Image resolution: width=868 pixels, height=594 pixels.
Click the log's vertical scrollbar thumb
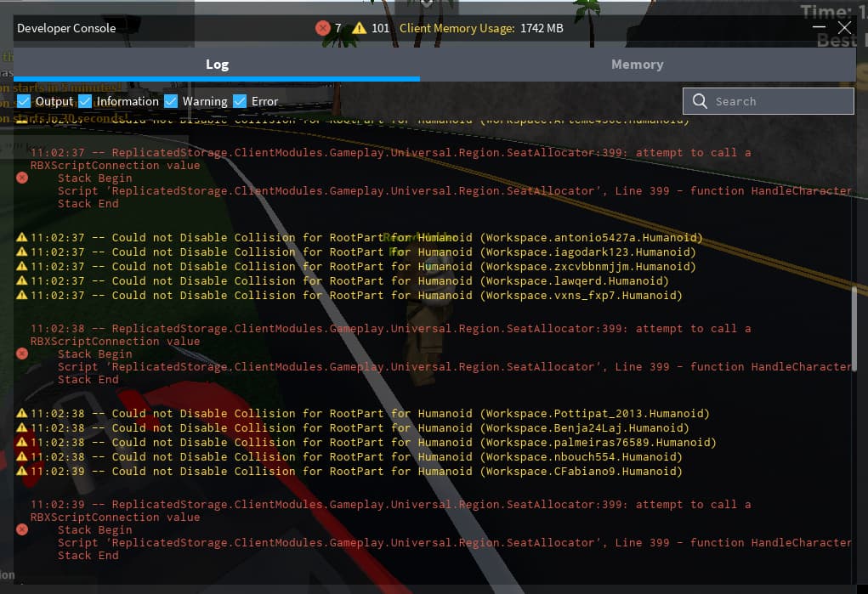(854, 328)
